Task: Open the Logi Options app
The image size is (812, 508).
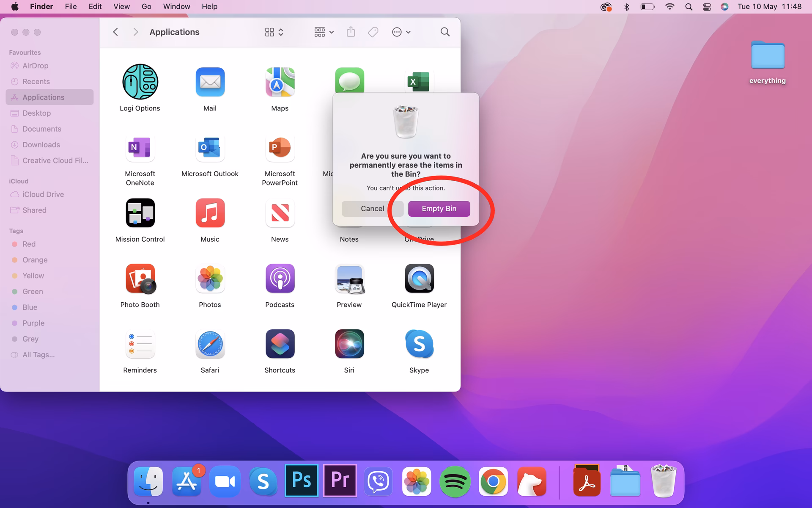Action: [x=140, y=82]
